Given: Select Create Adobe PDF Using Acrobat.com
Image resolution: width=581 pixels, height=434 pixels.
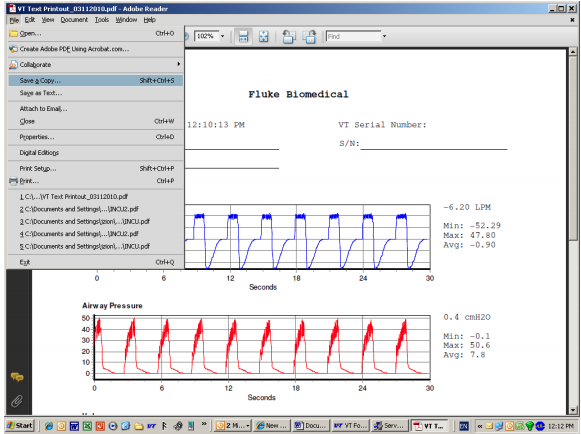Looking at the screenshot, I should 96,49.
